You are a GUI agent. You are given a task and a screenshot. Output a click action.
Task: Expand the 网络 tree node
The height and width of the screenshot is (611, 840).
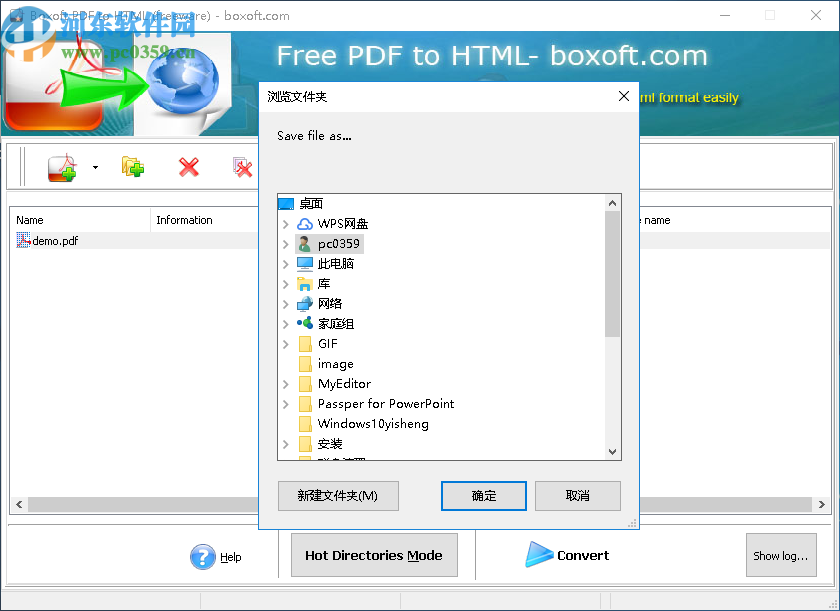(x=287, y=303)
